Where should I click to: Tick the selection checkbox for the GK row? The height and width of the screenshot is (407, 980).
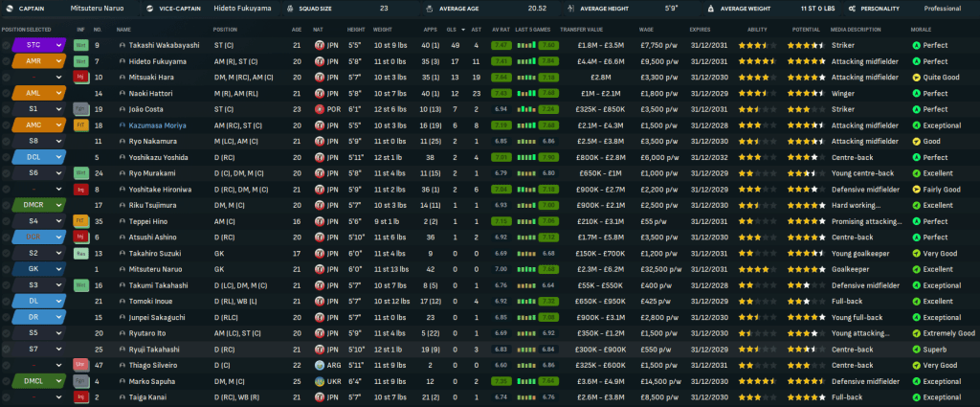click(x=6, y=269)
